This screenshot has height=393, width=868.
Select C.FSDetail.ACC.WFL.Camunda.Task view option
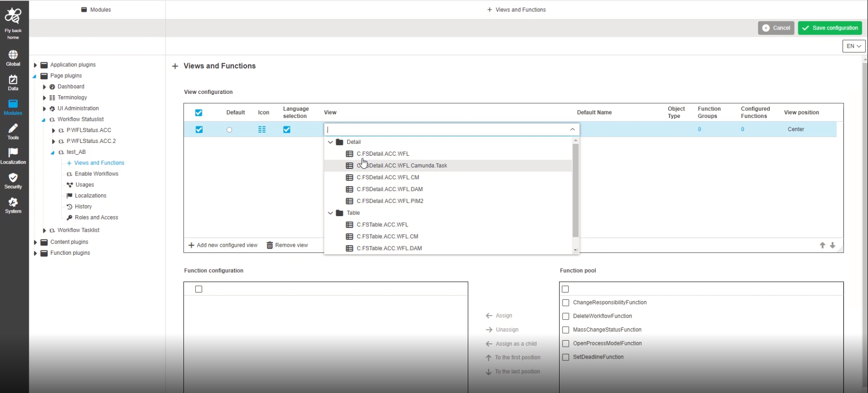coord(402,166)
